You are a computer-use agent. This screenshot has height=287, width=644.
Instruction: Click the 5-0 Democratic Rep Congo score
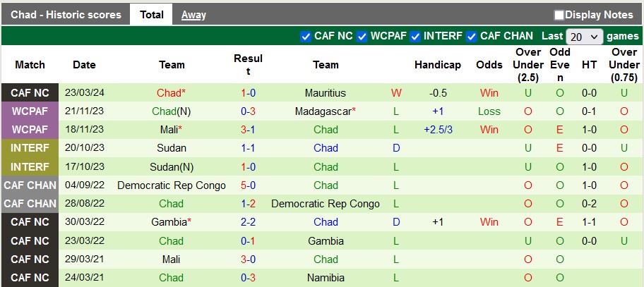pyautogui.click(x=248, y=185)
